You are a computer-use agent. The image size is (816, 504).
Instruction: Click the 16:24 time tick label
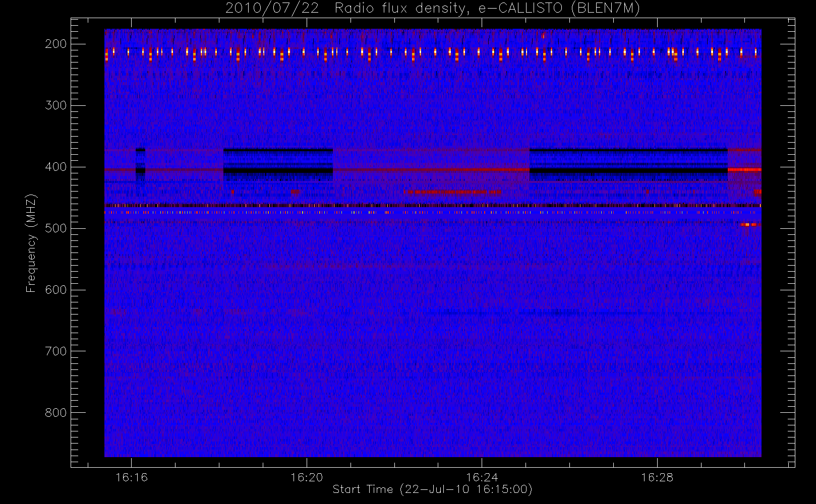click(x=482, y=477)
